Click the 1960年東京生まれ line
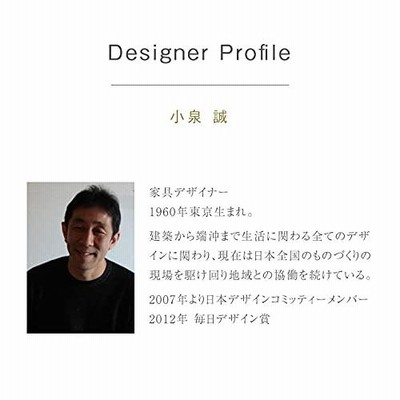 pos(201,212)
